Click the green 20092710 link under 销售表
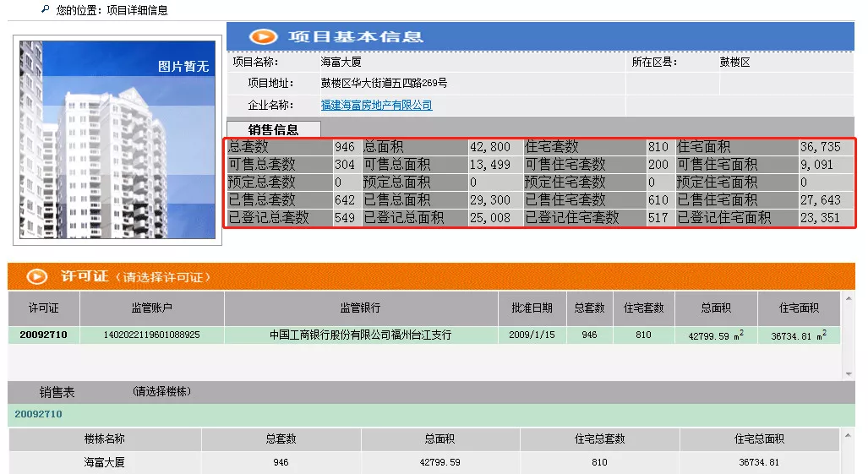 (x=38, y=414)
